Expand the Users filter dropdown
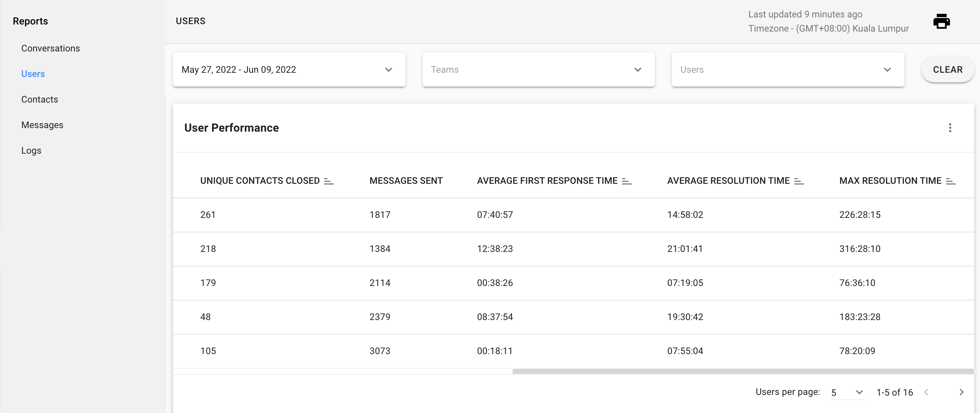 point(788,70)
